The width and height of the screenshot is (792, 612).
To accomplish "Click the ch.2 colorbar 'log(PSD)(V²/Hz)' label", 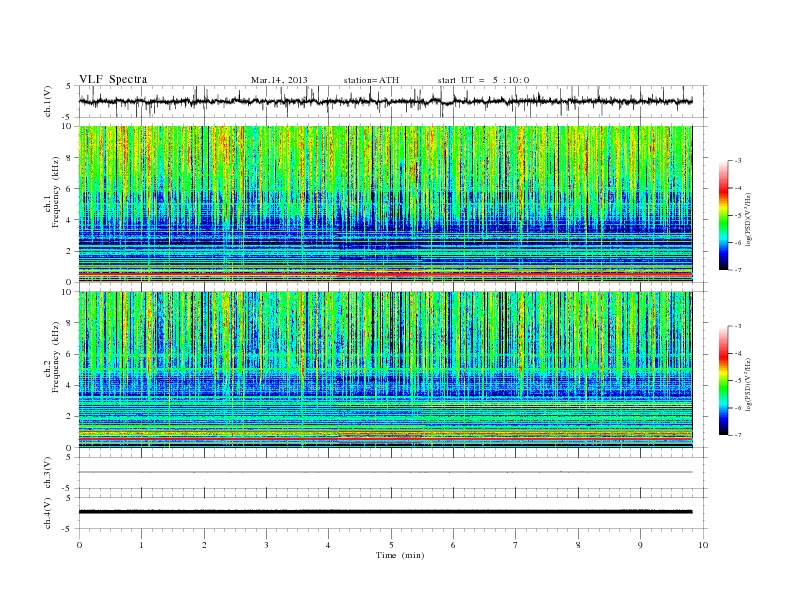I will coord(749,384).
